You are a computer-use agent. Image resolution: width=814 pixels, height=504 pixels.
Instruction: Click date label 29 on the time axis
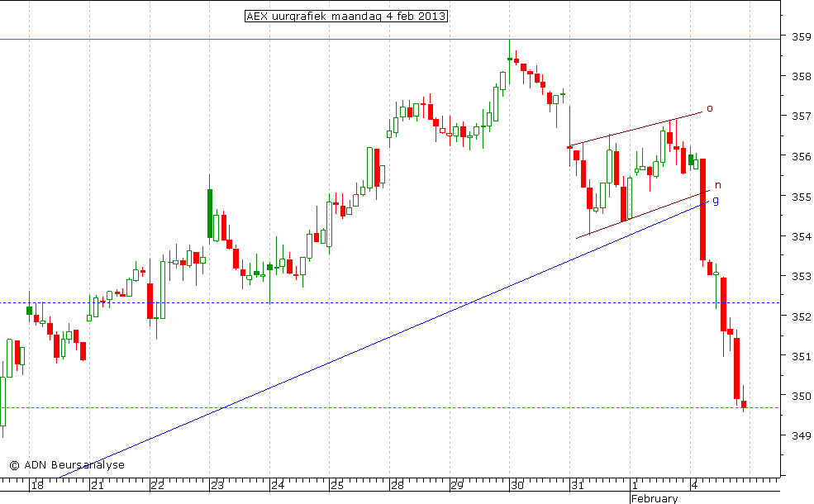457,486
